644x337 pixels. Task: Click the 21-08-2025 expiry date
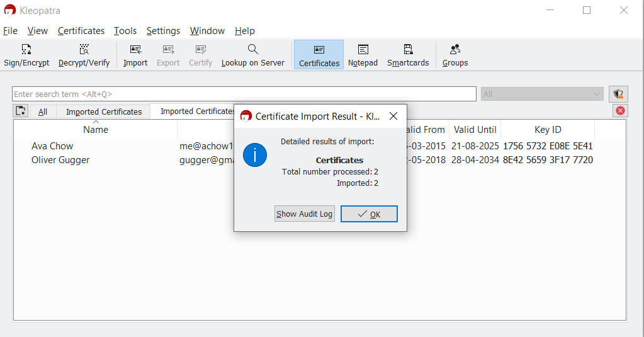[x=475, y=146]
